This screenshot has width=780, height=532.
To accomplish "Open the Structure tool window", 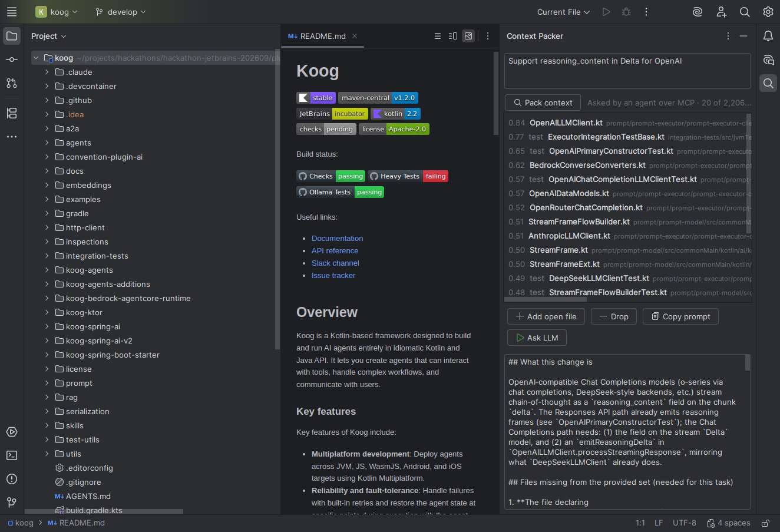I will (12, 113).
